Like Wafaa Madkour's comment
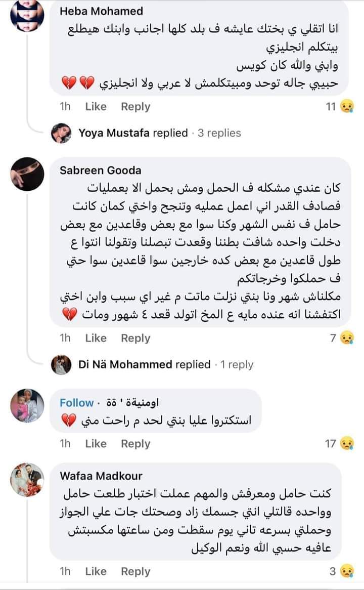Screen dimensions: 364x590 click(96, 572)
